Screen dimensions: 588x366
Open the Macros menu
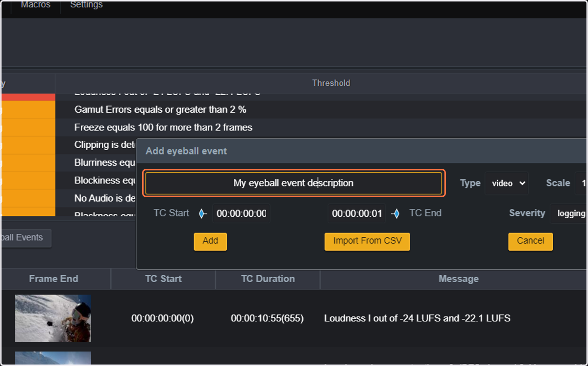pos(35,5)
